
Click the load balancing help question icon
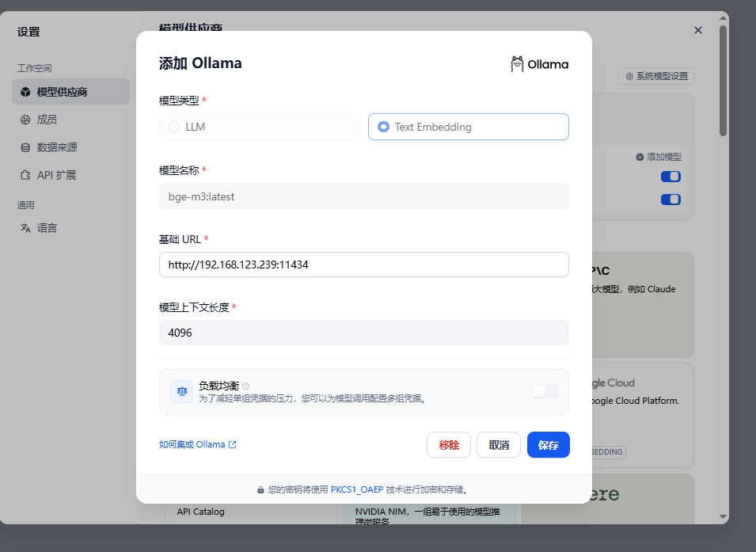[246, 386]
